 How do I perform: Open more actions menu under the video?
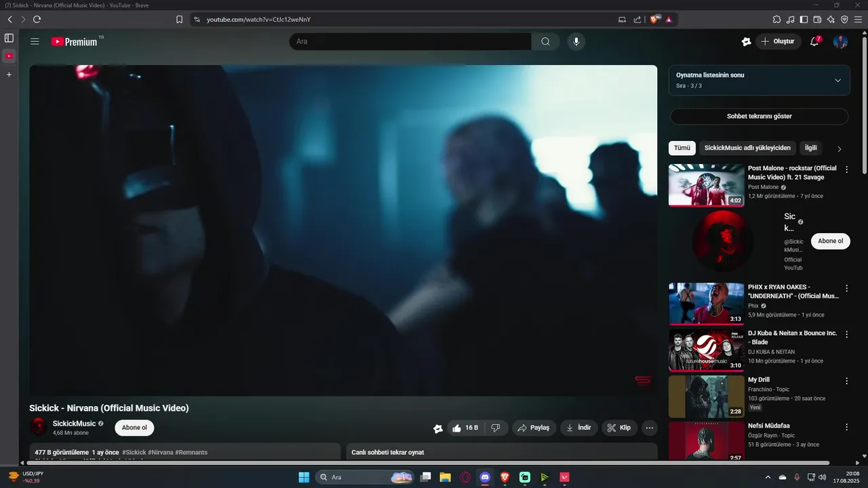pyautogui.click(x=650, y=428)
